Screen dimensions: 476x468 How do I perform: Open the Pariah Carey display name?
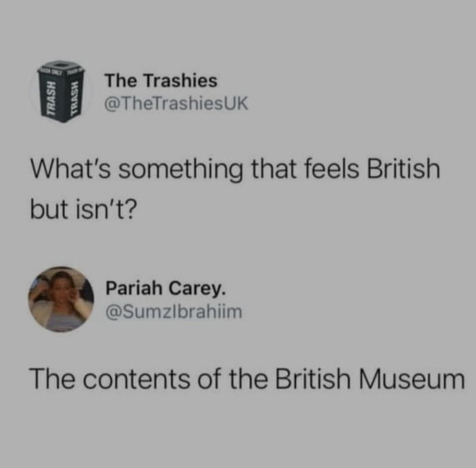(166, 288)
